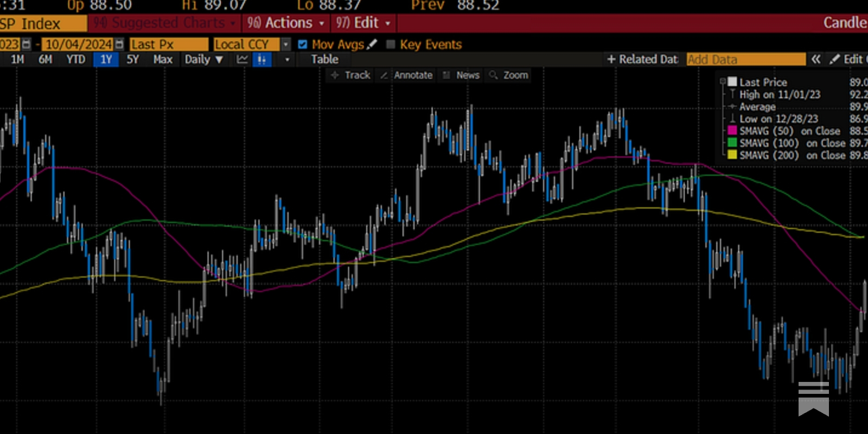Open the News overlay tool

coord(461,75)
